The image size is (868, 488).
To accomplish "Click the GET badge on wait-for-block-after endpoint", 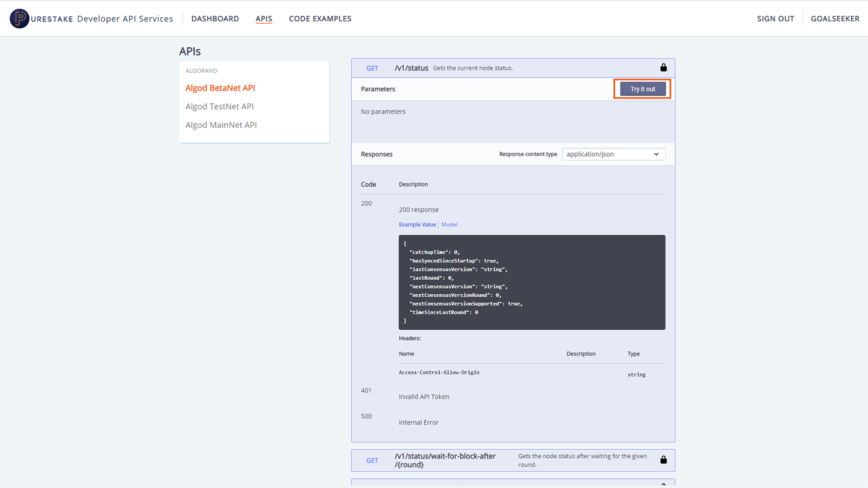I will click(372, 460).
